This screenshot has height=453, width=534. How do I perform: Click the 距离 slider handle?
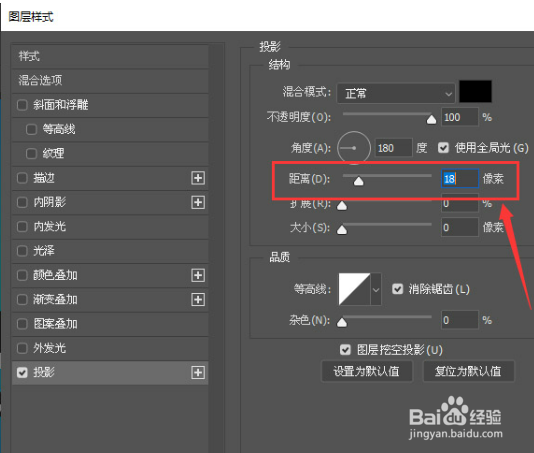click(x=359, y=182)
